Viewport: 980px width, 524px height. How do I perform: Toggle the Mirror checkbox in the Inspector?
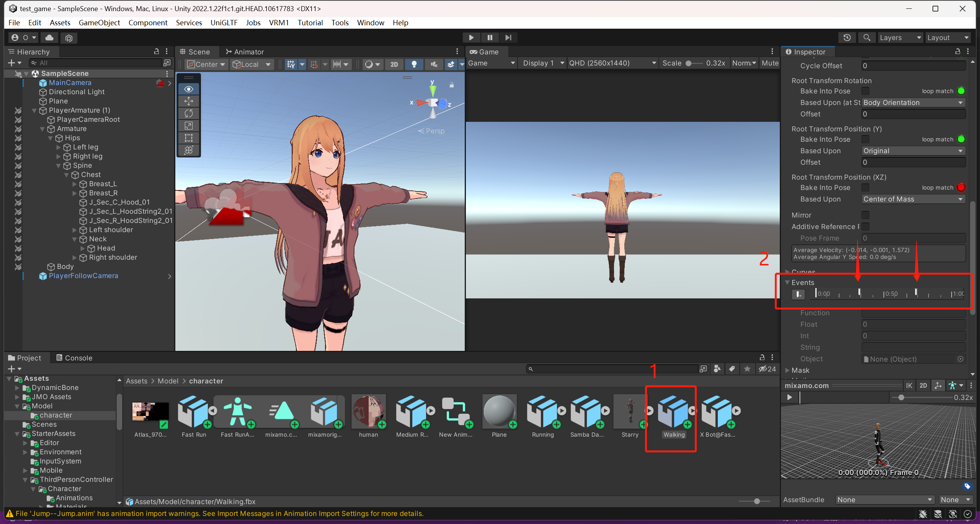click(866, 215)
